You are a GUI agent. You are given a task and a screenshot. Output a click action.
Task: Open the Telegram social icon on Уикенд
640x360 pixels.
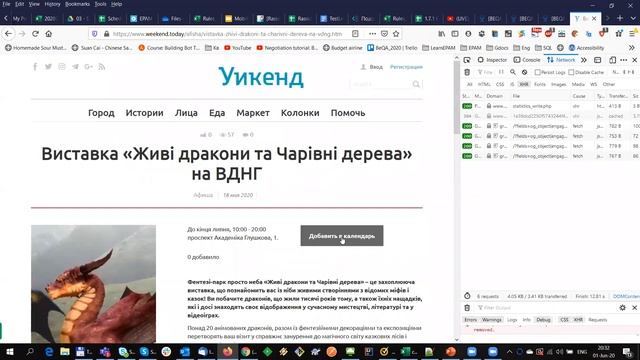(x=75, y=67)
